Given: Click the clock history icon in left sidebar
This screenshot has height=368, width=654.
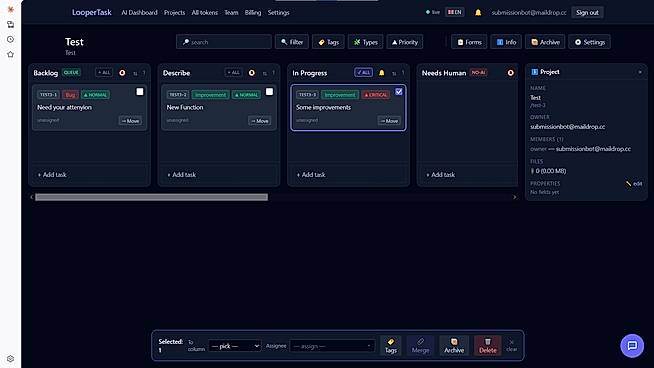Looking at the screenshot, I should pos(10,39).
